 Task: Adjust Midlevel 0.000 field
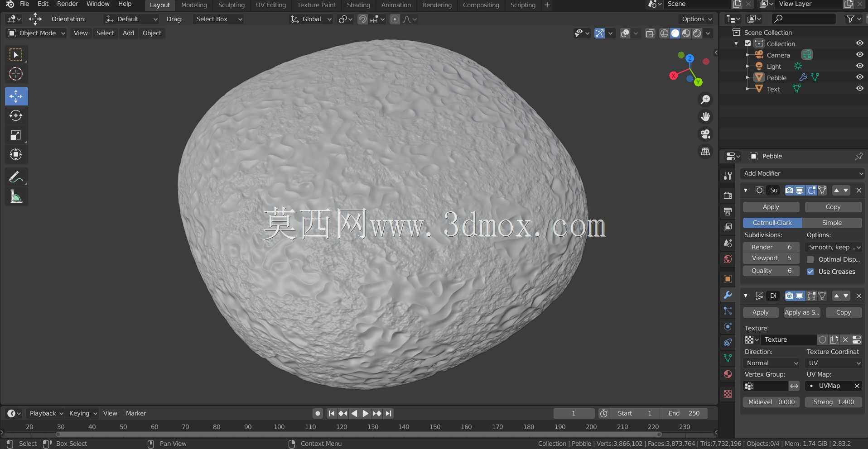[x=772, y=402]
